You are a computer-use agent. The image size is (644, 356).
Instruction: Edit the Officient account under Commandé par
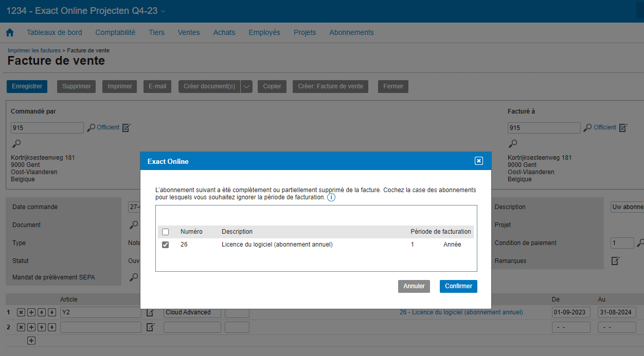click(x=127, y=127)
